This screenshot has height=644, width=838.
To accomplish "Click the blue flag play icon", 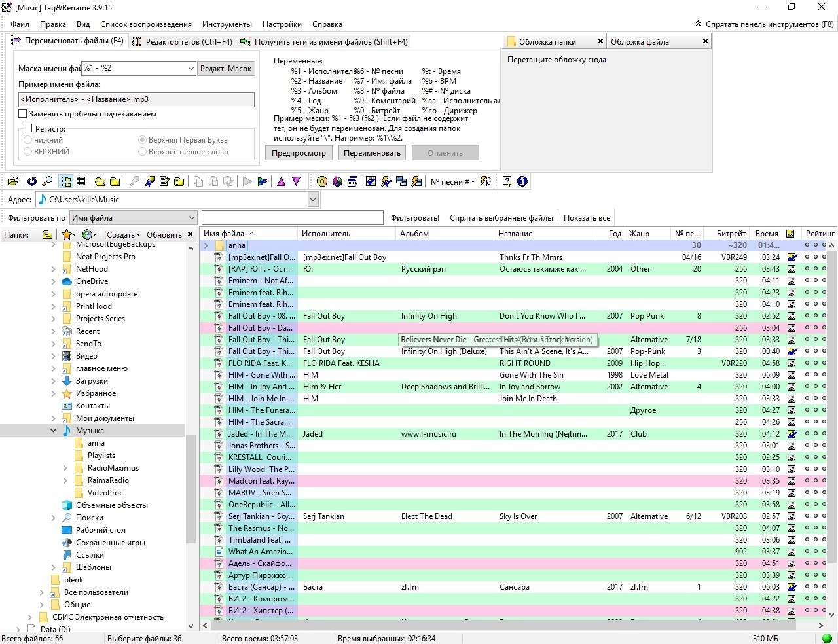I will click(x=263, y=181).
